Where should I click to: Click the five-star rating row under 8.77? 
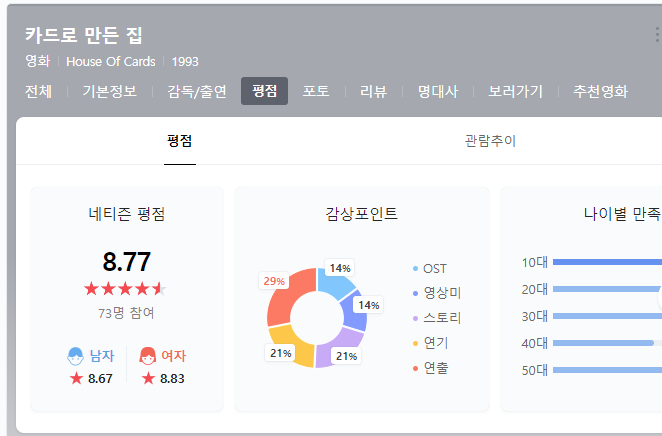(125, 289)
